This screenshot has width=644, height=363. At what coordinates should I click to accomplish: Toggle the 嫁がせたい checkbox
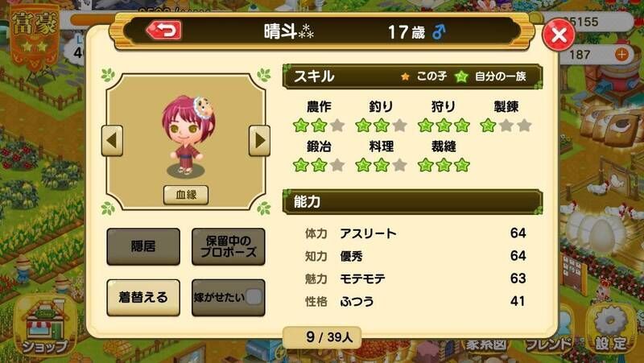[254, 297]
